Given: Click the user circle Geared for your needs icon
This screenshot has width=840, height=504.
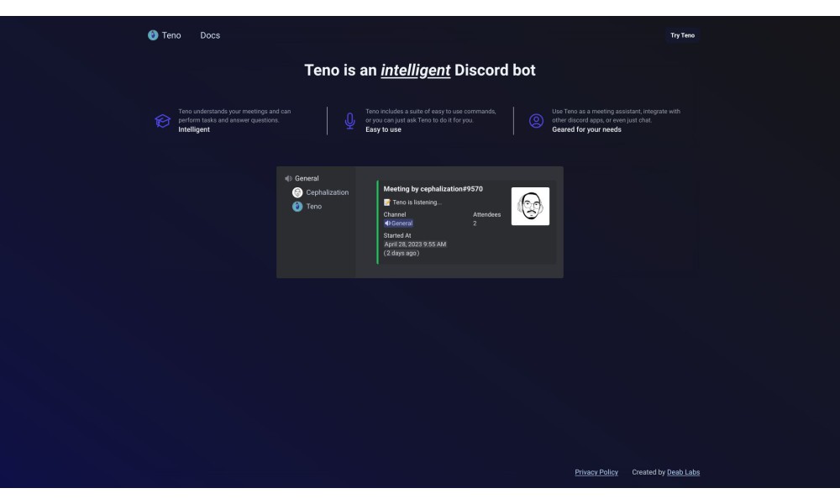Looking at the screenshot, I should [x=536, y=120].
